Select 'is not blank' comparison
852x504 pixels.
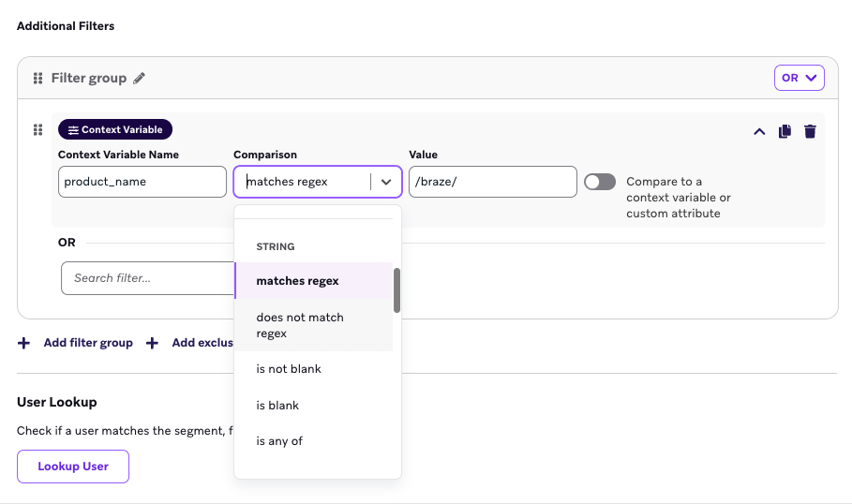[289, 369]
